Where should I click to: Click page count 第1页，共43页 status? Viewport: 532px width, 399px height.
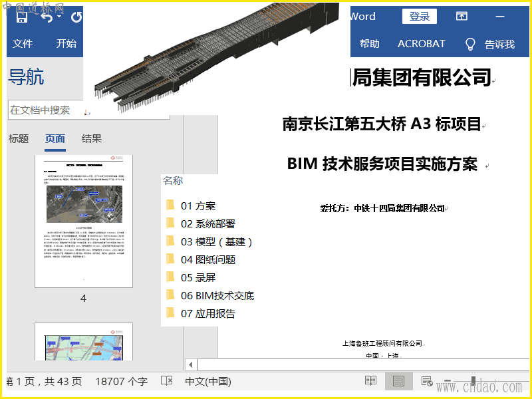click(44, 382)
